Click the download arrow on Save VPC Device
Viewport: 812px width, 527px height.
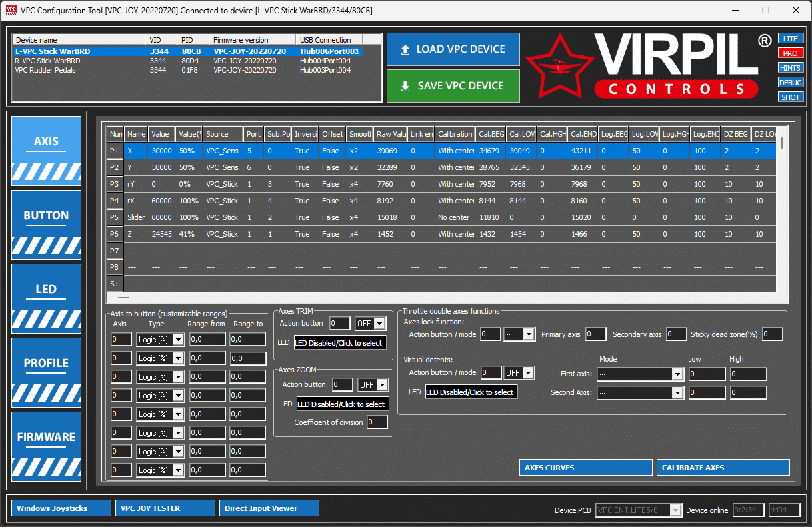pyautogui.click(x=405, y=86)
